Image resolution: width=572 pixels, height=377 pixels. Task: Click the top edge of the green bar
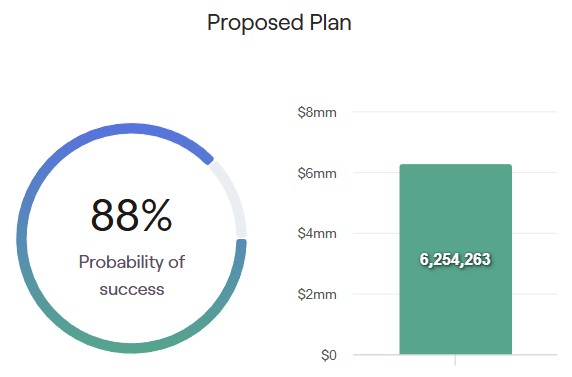click(x=456, y=165)
